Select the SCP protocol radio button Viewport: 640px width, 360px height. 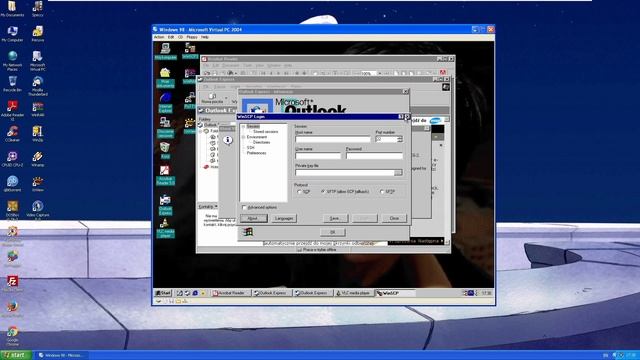pyautogui.click(x=300, y=191)
